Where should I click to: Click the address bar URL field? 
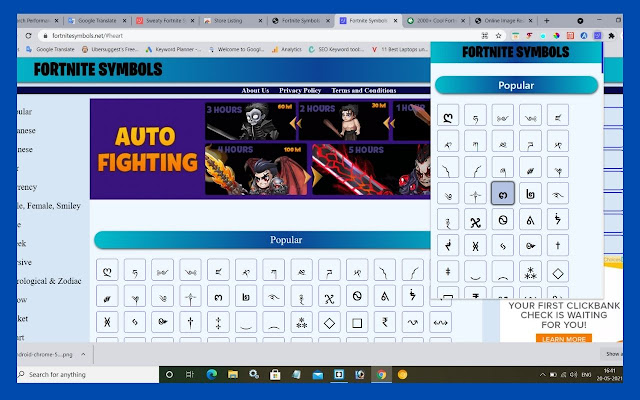pyautogui.click(x=261, y=36)
